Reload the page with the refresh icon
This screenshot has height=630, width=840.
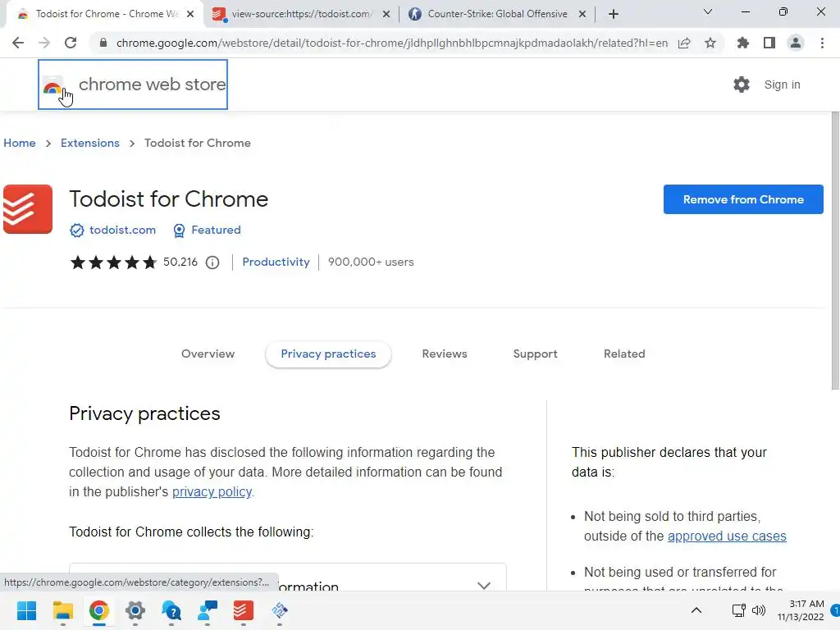coord(71,43)
